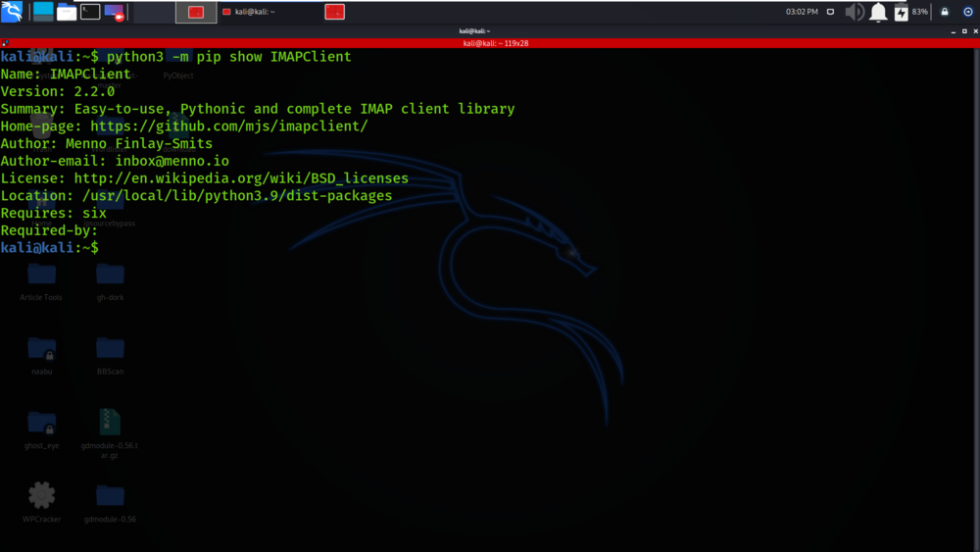
Task: Click the 'Version: 2.2.0' output line
Action: [x=58, y=92]
